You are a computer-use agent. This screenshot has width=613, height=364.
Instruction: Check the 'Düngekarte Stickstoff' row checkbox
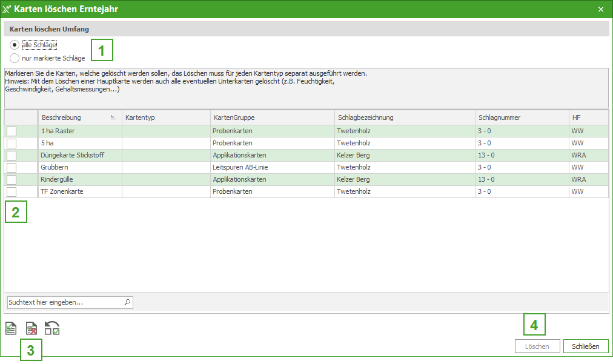[12, 155]
